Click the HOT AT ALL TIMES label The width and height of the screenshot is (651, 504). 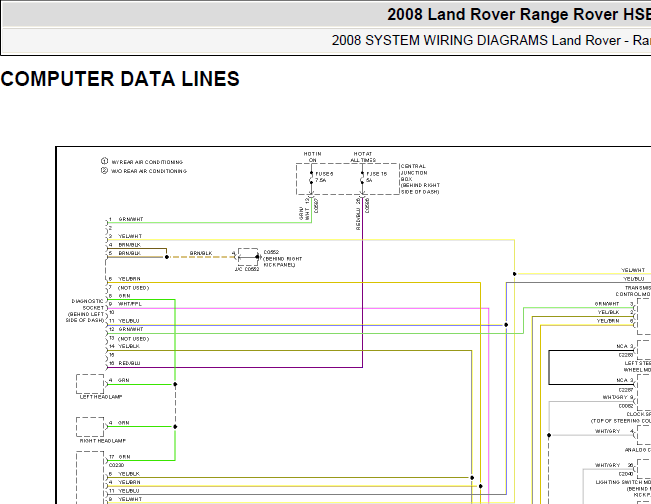point(363,157)
